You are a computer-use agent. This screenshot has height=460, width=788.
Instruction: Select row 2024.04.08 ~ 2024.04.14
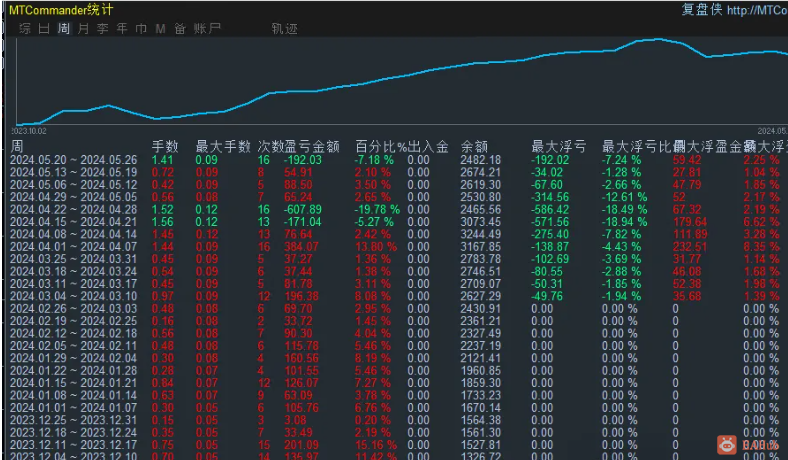click(395, 234)
